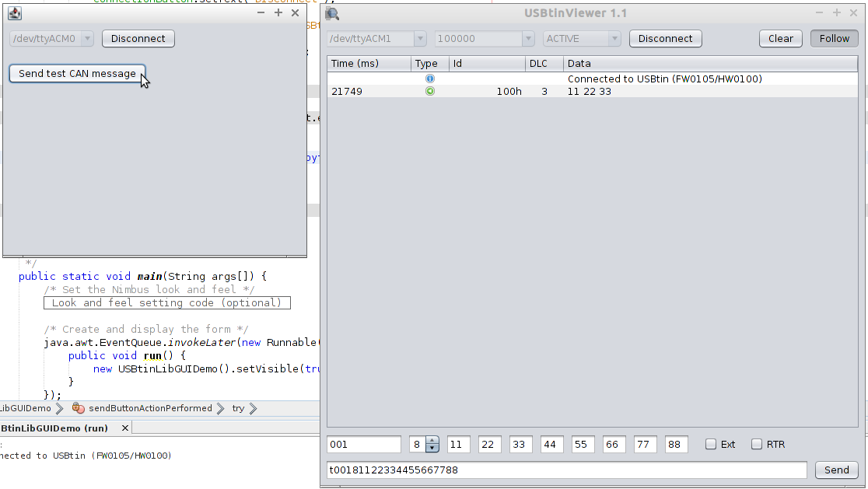
Task: Click the 'Set the Nimbus look and feel' comment
Action: (x=149, y=290)
